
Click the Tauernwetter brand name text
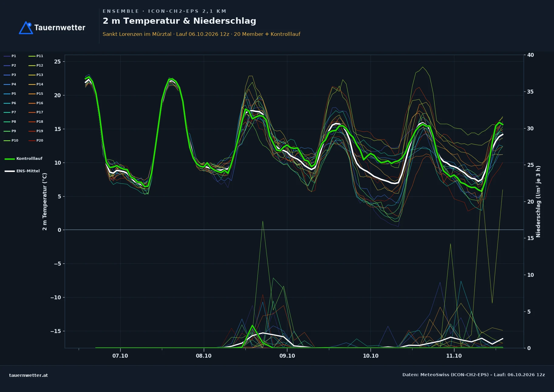click(x=60, y=28)
